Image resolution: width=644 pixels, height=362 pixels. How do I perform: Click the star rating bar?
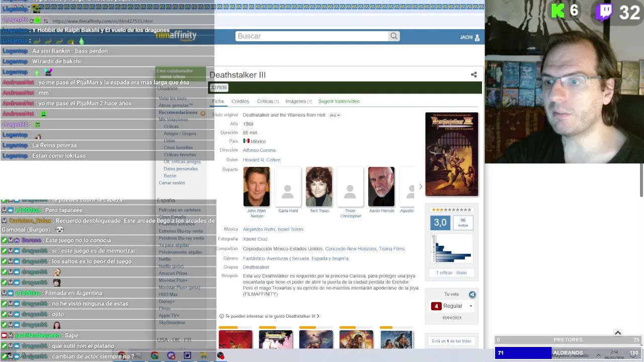pyautogui.click(x=451, y=210)
